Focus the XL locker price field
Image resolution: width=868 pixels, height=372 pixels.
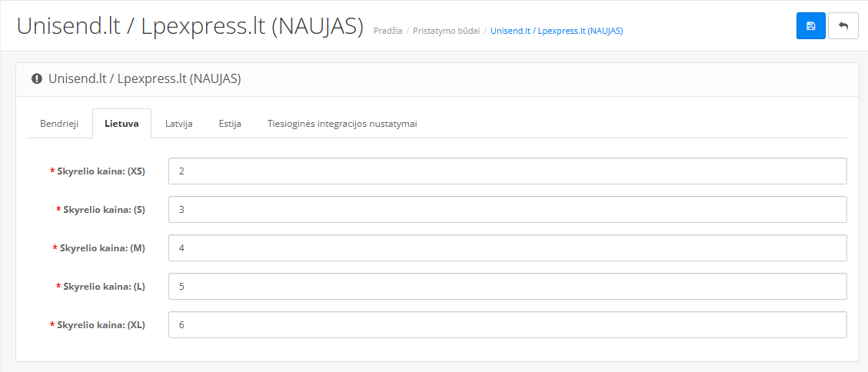pyautogui.click(x=507, y=325)
